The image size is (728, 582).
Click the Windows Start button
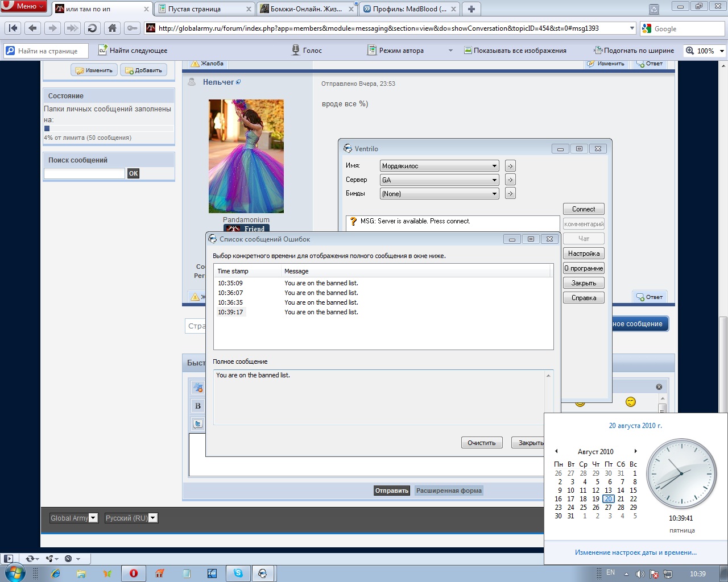coord(14,573)
